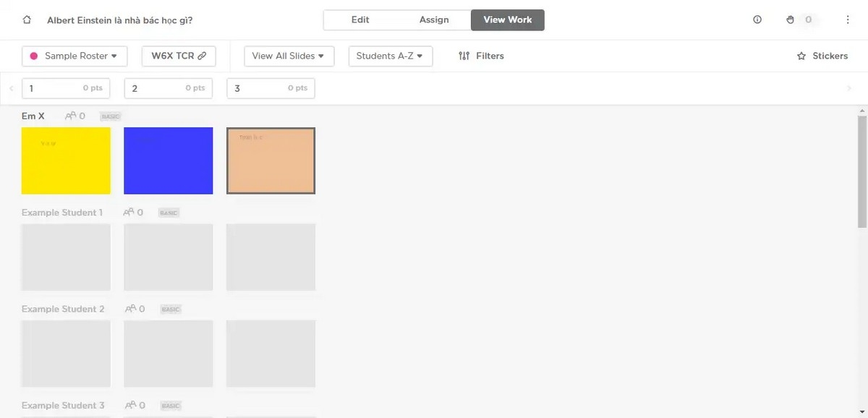Open Example Student 1's third blank slide
868x418 pixels.
[x=271, y=257]
